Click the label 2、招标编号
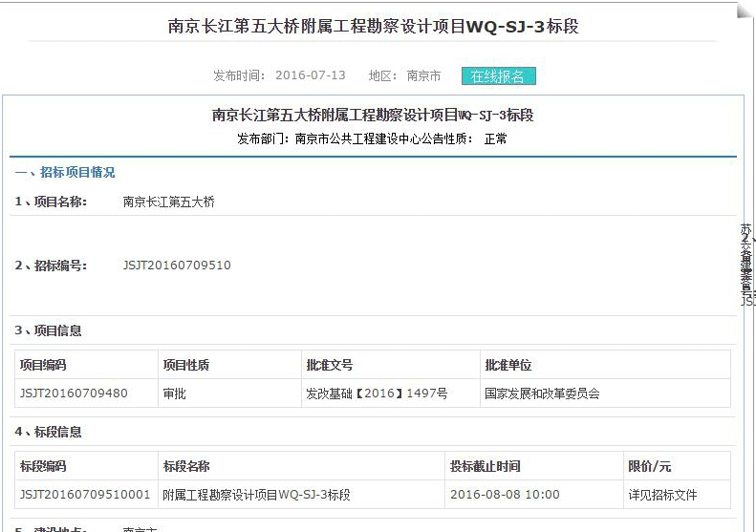756x532 pixels. click(51, 266)
